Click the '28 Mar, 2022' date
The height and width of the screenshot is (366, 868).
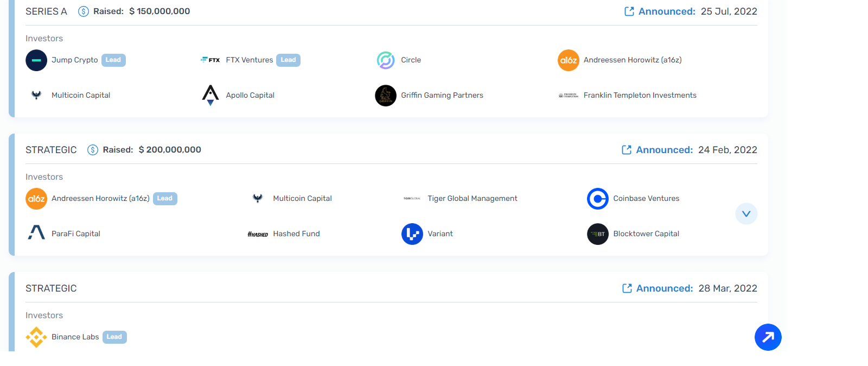(728, 288)
